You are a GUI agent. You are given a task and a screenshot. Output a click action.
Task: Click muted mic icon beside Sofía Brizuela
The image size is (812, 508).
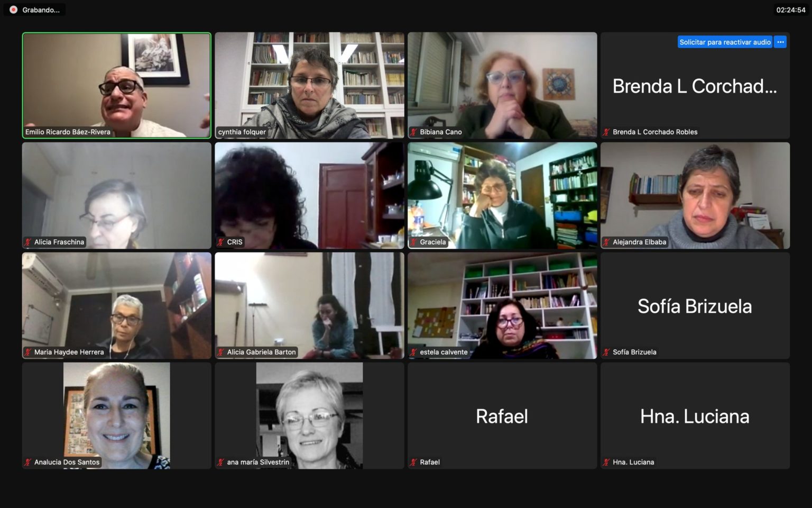tap(607, 352)
